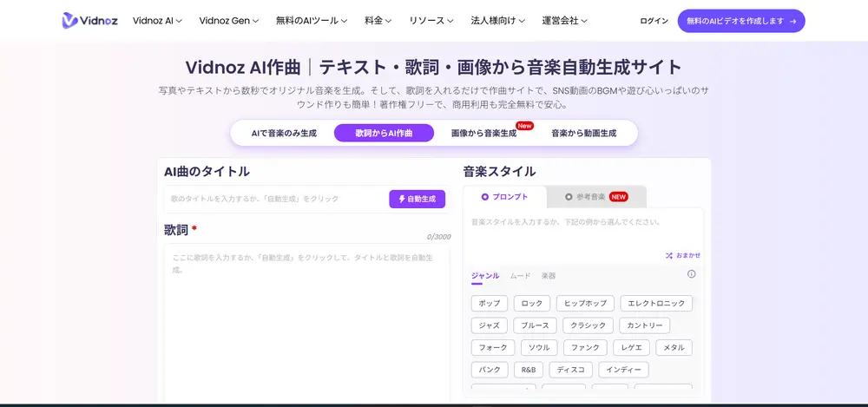Click the 0/3000 character counter

pyautogui.click(x=438, y=237)
